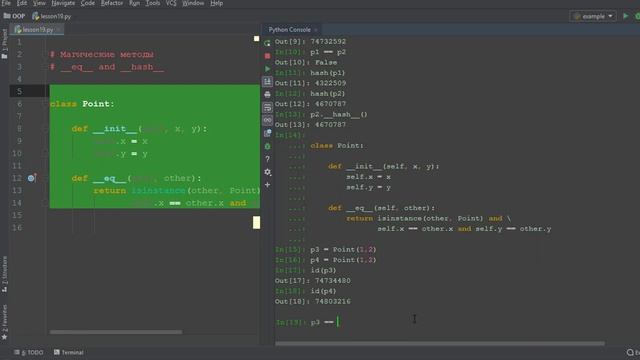This screenshot has width=640, height=360.
Task: Click the editor horizontal scrollbar
Action: [x=116, y=332]
